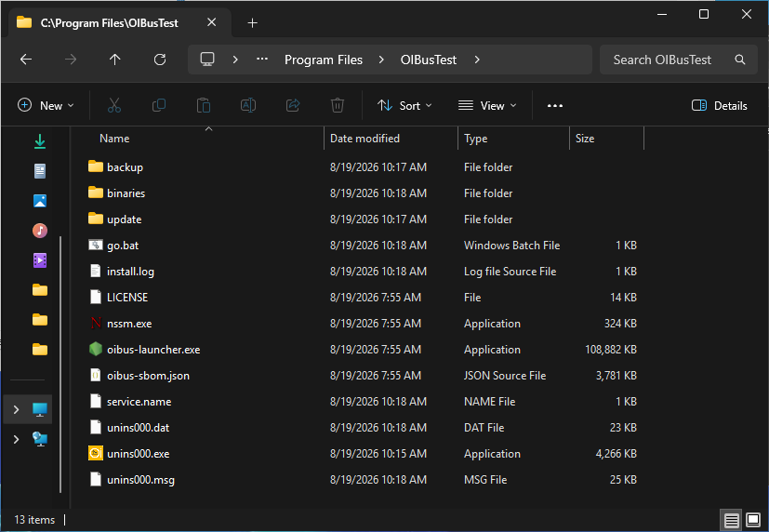
Task: Click the Copy icon in toolbar
Action: (159, 105)
